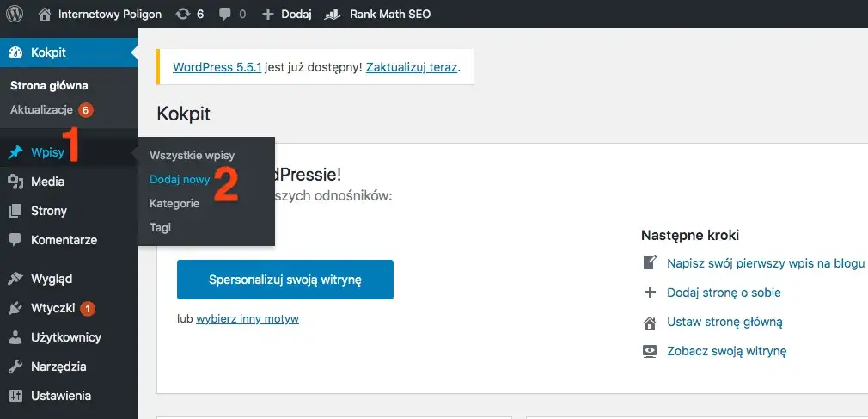Click the Następne kroki heading
Image resolution: width=868 pixels, height=419 pixels.
pos(690,235)
